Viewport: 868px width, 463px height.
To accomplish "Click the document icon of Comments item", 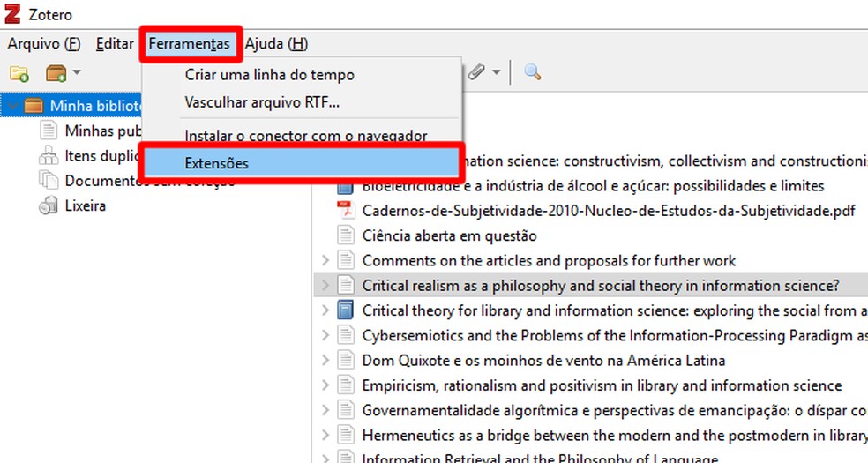I will [346, 260].
